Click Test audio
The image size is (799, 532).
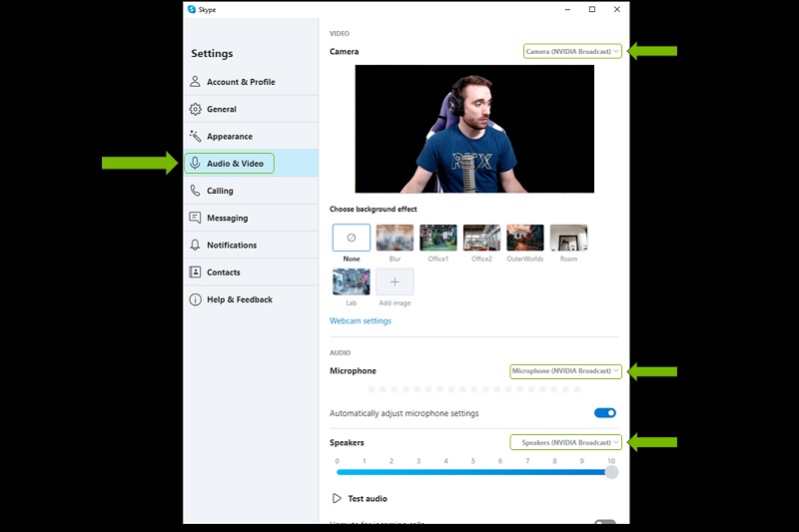[368, 498]
